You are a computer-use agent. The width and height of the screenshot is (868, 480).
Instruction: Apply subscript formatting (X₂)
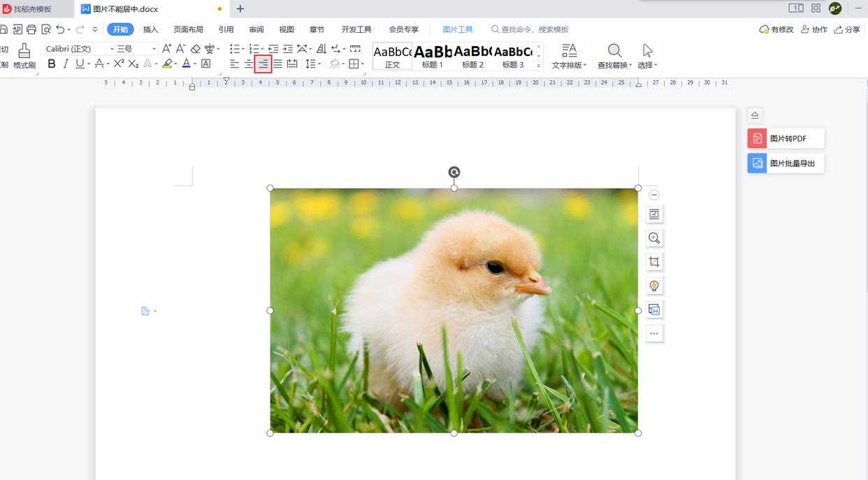click(x=133, y=64)
